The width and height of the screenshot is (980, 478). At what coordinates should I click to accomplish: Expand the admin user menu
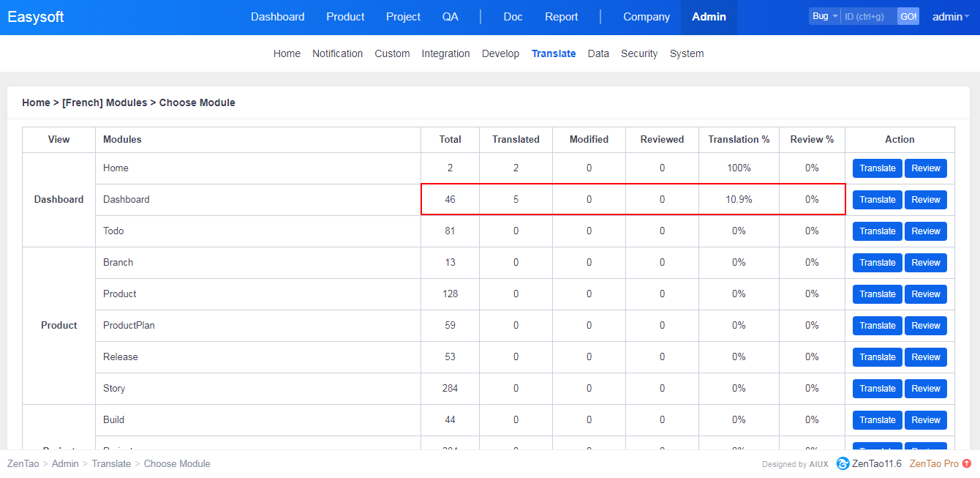point(951,17)
